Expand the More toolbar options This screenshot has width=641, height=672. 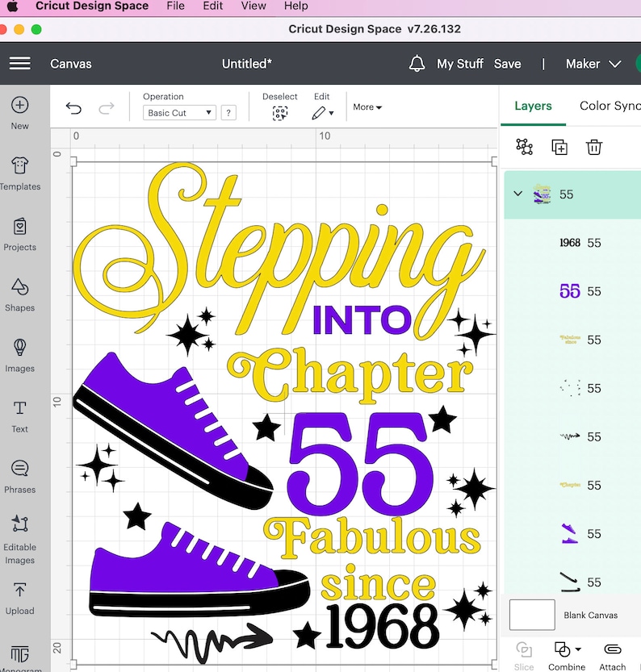(367, 107)
